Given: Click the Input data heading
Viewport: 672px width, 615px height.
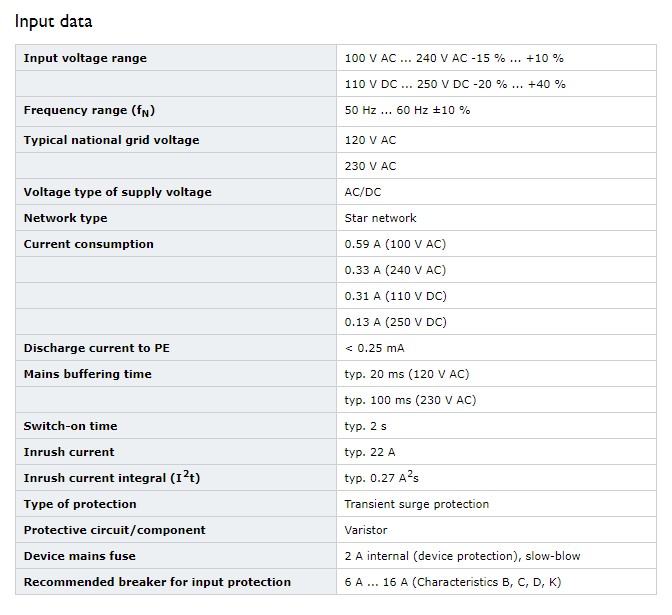Looking at the screenshot, I should click(x=54, y=21).
